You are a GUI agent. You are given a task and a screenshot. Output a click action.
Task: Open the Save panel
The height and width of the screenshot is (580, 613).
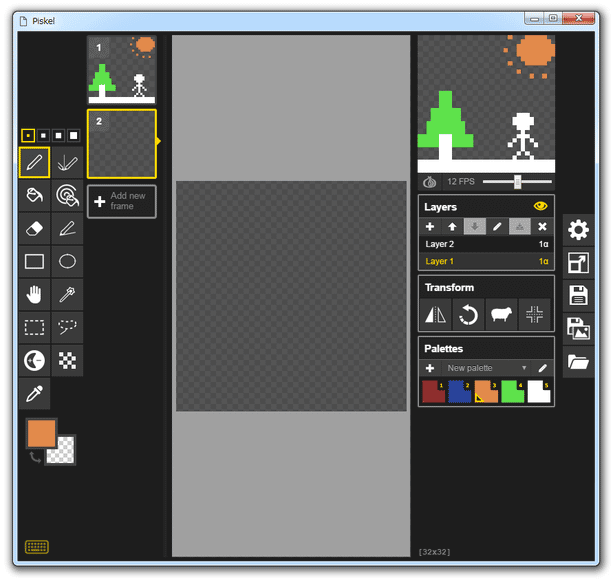tap(578, 295)
